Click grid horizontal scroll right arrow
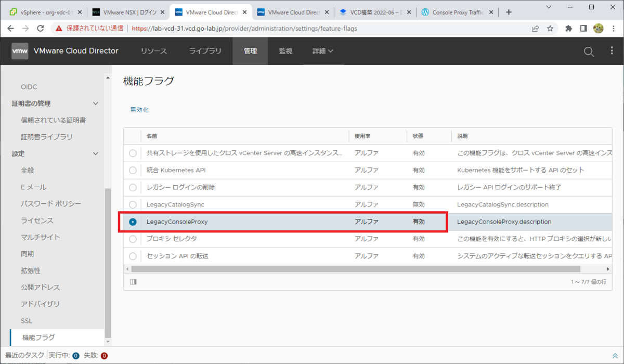624x364 pixels. point(609,269)
